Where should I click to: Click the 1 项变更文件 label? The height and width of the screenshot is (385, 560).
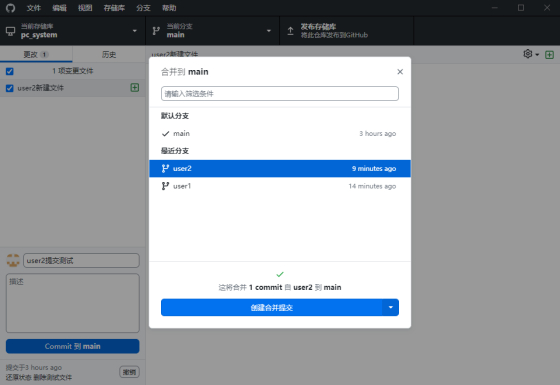click(73, 71)
